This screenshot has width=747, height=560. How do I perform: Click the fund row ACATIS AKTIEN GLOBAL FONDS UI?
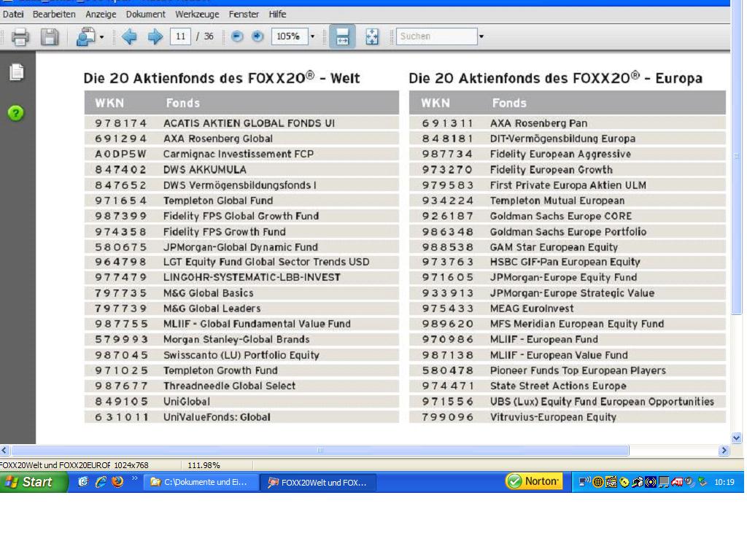(241, 122)
